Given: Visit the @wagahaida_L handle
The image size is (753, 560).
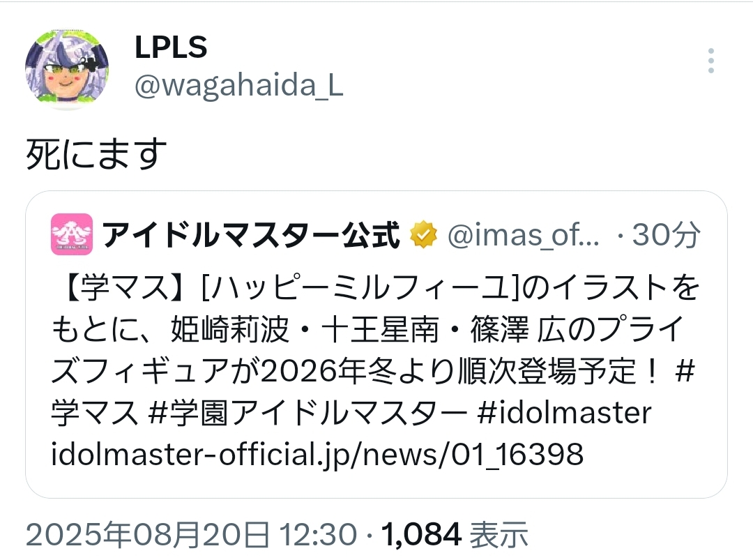Looking at the screenshot, I should (238, 86).
